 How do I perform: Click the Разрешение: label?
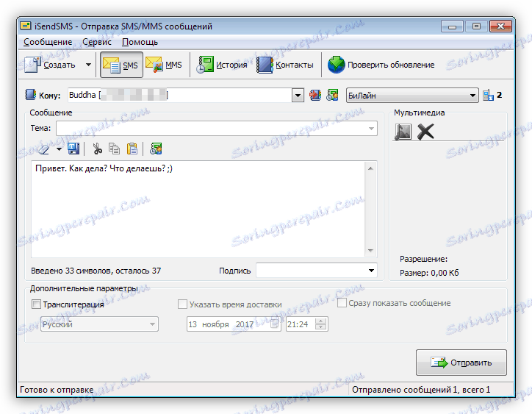click(423, 259)
